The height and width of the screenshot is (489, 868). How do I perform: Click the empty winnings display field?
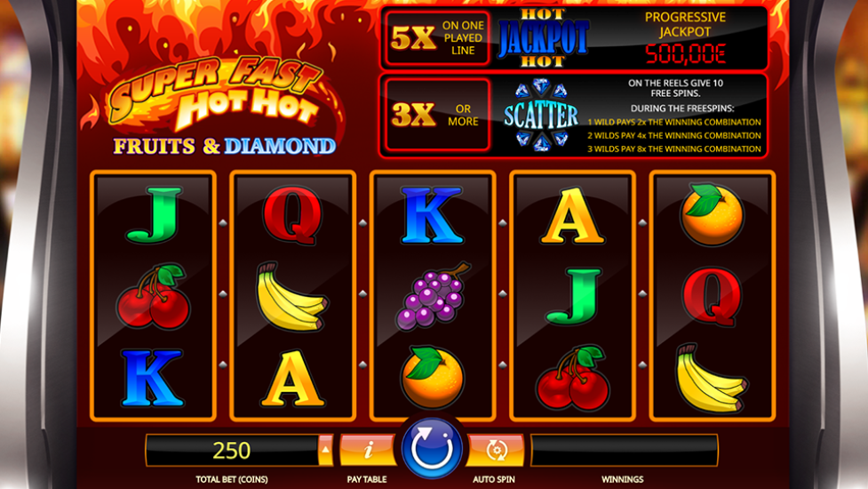[624, 450]
